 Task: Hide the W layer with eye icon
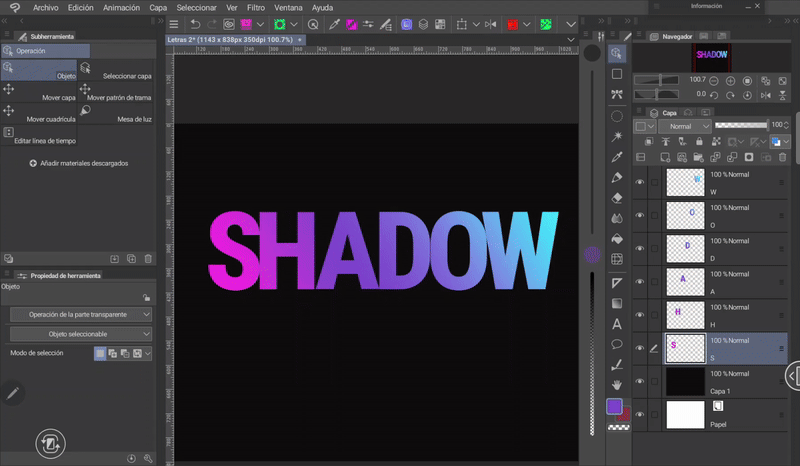coord(640,182)
